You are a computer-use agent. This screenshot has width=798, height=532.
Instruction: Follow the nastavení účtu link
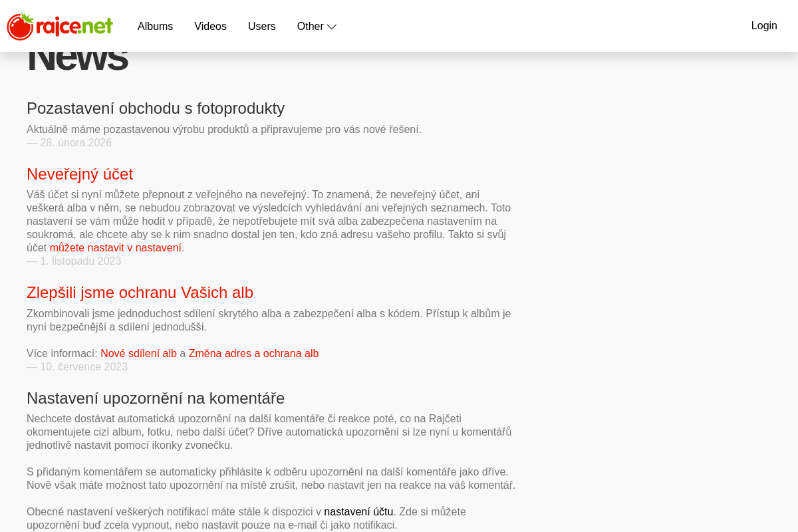pos(358,512)
